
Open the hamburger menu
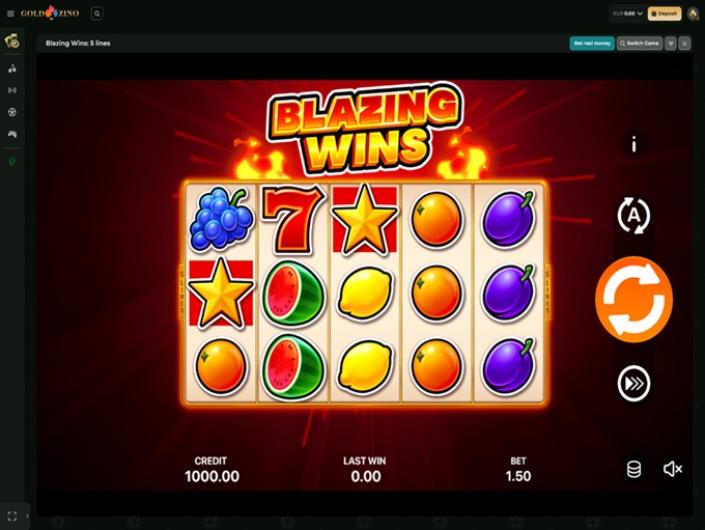click(11, 13)
